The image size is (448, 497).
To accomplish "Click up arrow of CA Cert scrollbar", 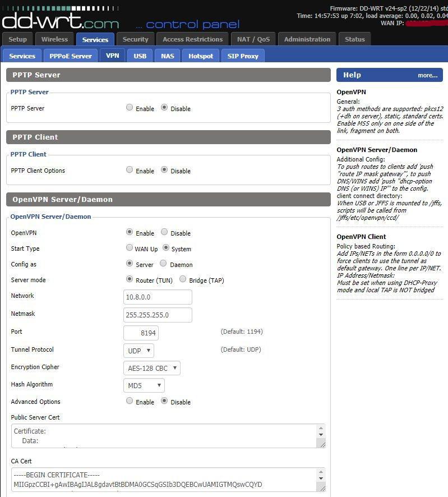I will pyautogui.click(x=321, y=472).
